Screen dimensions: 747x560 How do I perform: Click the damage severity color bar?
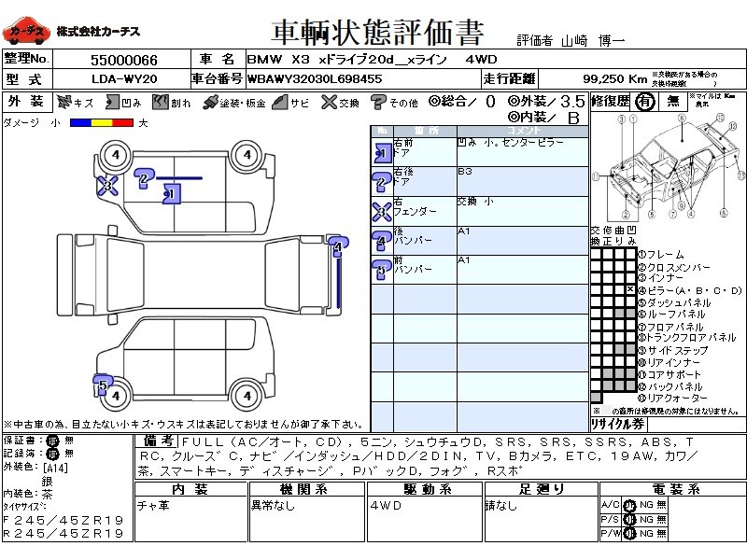point(101,122)
